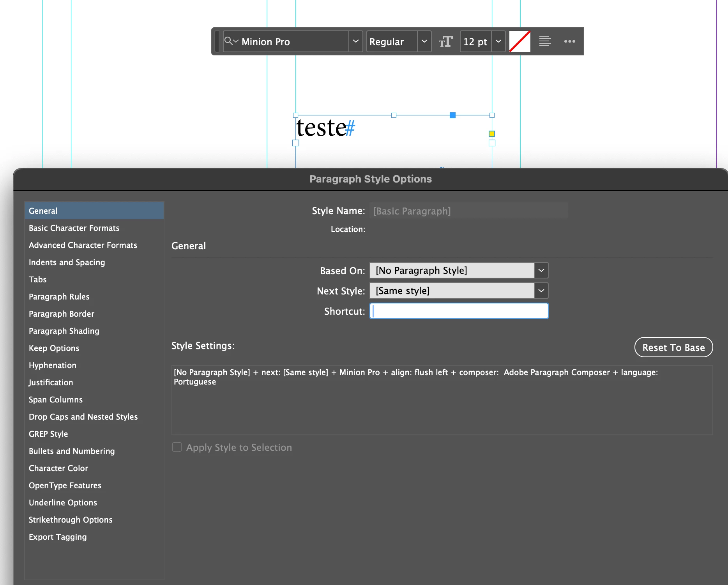Click the Based On value box
This screenshot has height=585, width=728.
tap(452, 270)
